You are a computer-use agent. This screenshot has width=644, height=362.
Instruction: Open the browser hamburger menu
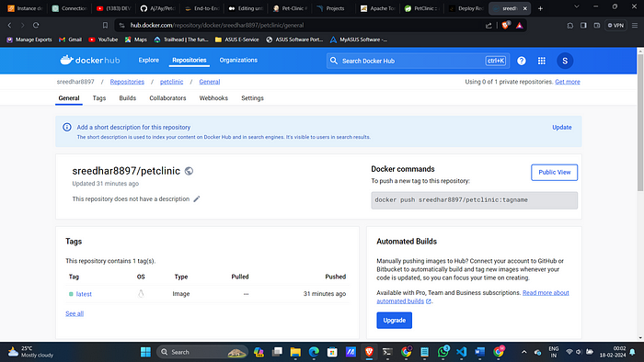coord(635,26)
